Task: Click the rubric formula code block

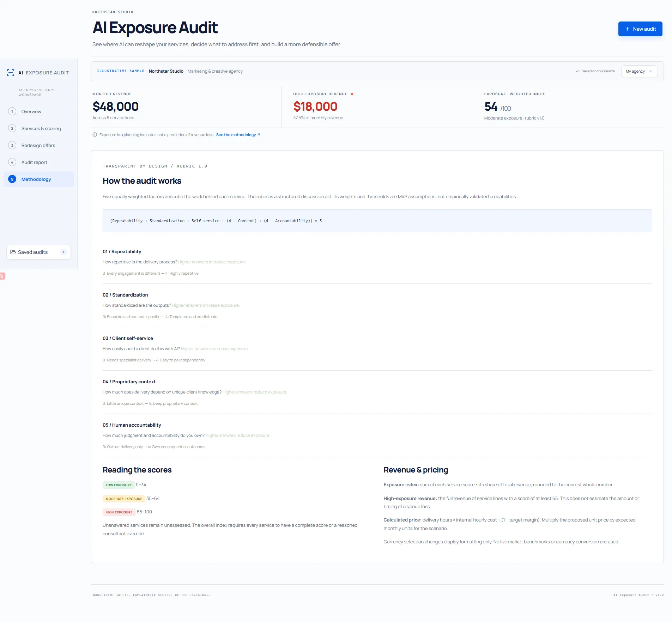Action: tap(377, 221)
